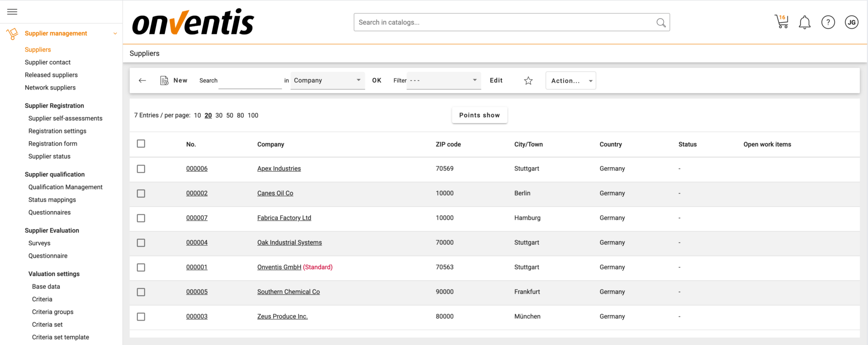The width and height of the screenshot is (868, 345).
Task: Click the catalog search magnifier icon
Action: click(660, 23)
